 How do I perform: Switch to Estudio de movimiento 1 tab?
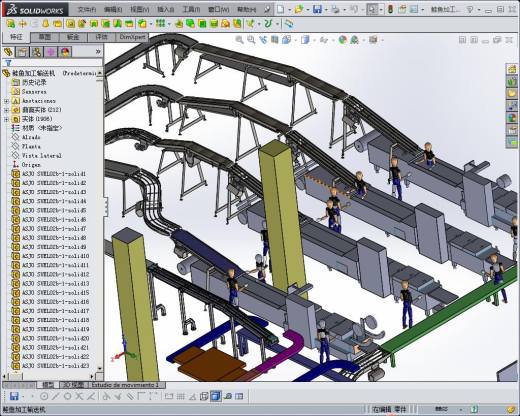click(x=126, y=385)
